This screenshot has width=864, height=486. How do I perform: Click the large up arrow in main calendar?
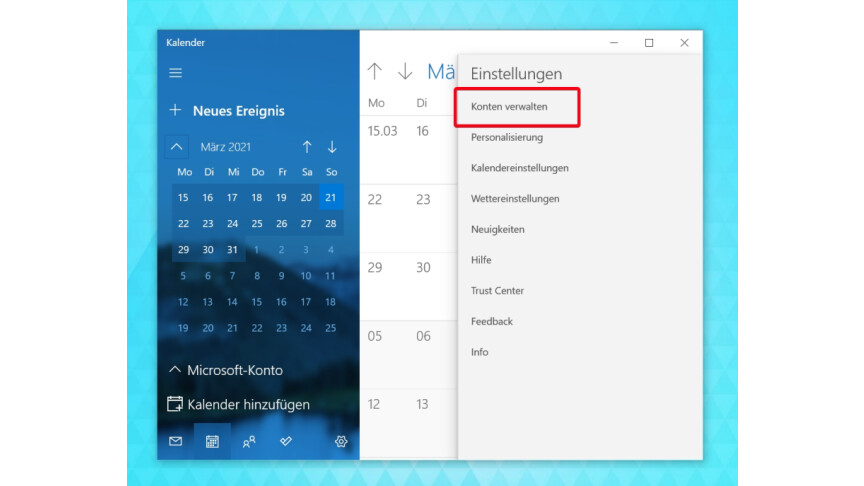[x=375, y=71]
